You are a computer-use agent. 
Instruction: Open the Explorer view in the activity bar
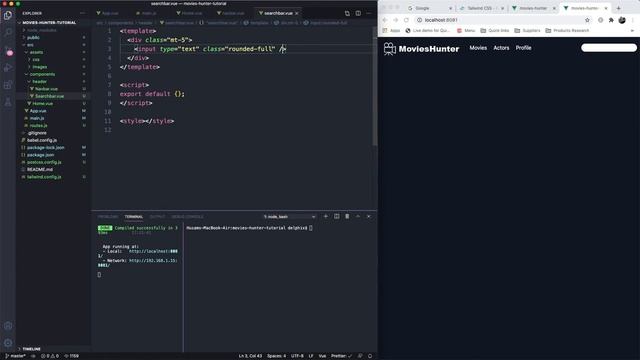point(8,16)
